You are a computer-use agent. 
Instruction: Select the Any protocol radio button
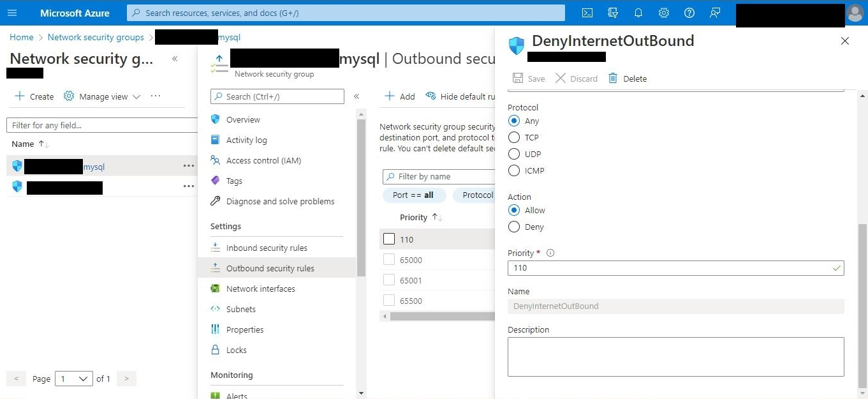(x=514, y=121)
